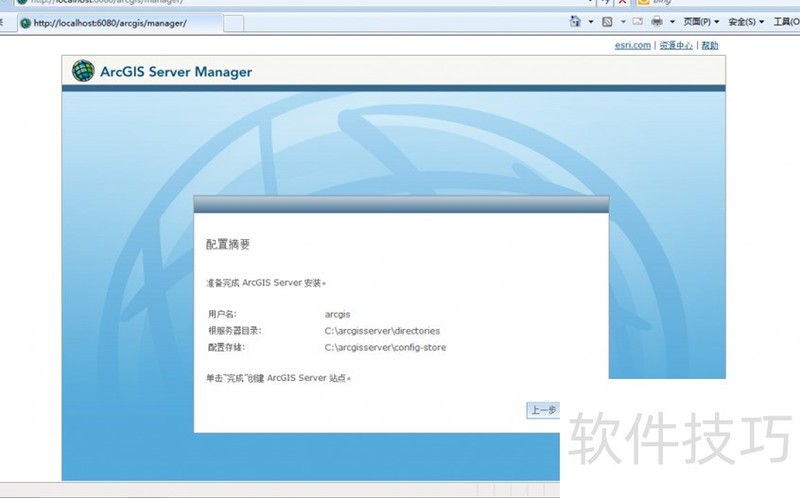
Task: Click the red stop loading X icon
Action: (x=622, y=2)
